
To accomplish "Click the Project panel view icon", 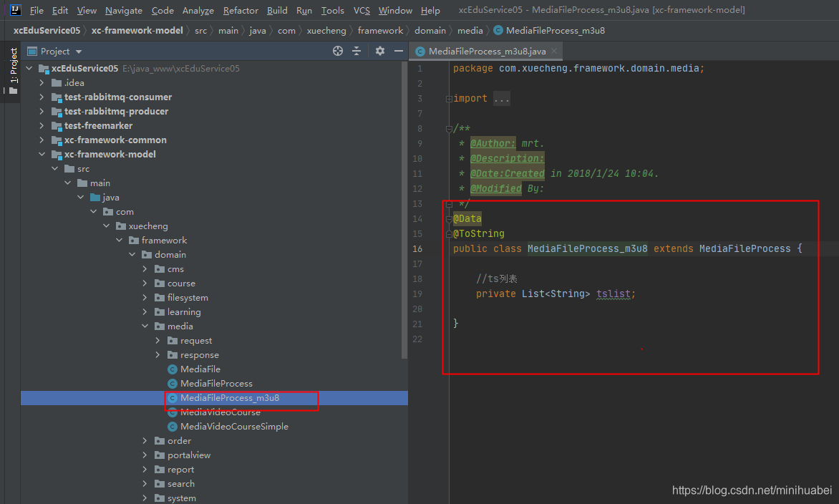I will 32,52.
